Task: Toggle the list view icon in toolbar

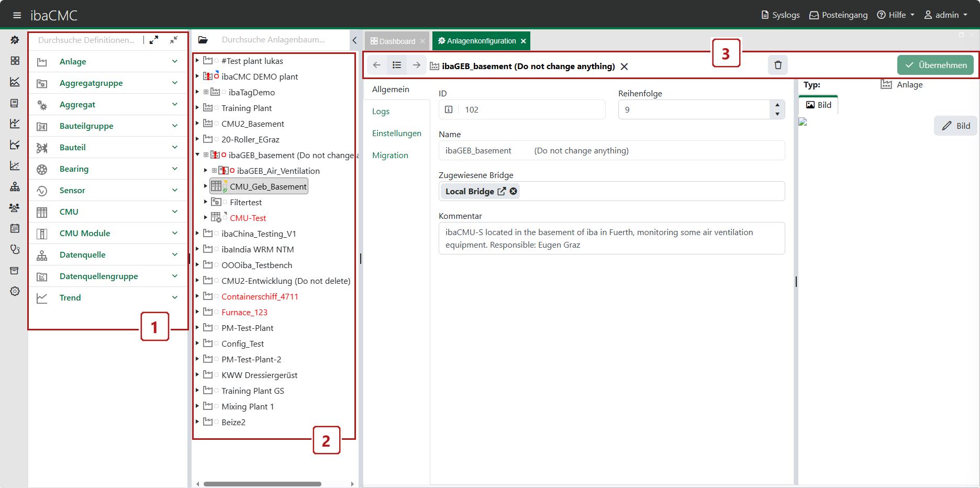Action: 397,65
